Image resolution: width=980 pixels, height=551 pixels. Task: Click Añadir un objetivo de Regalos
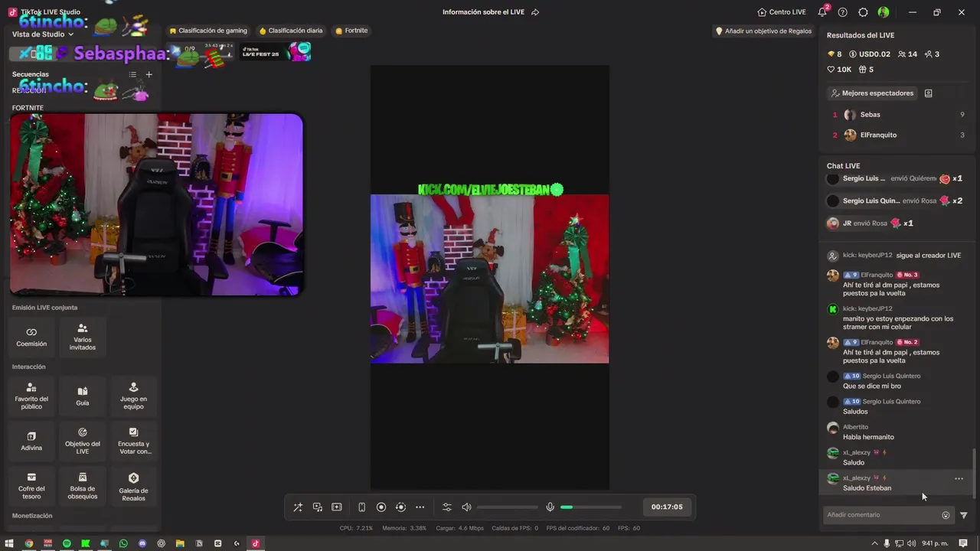763,31
